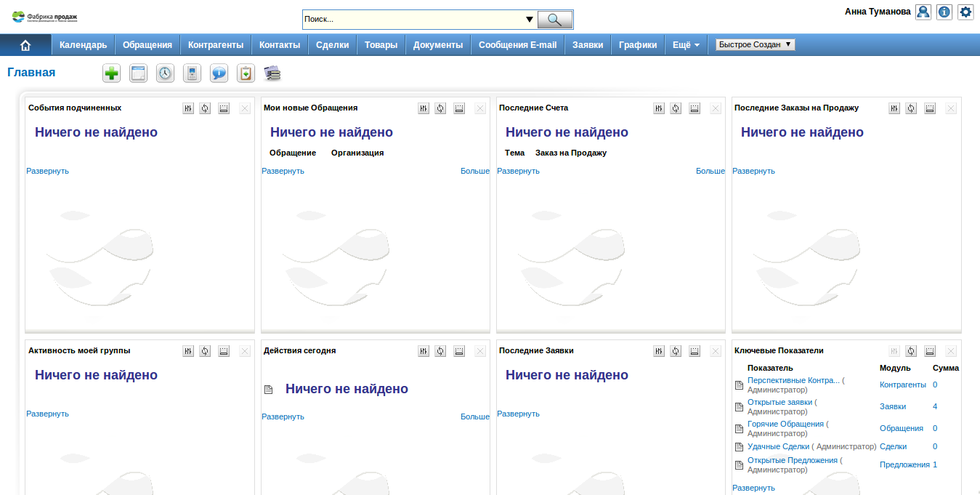Go to Сообщения E-mail
Viewport: 980px width, 495px height.
pos(518,45)
